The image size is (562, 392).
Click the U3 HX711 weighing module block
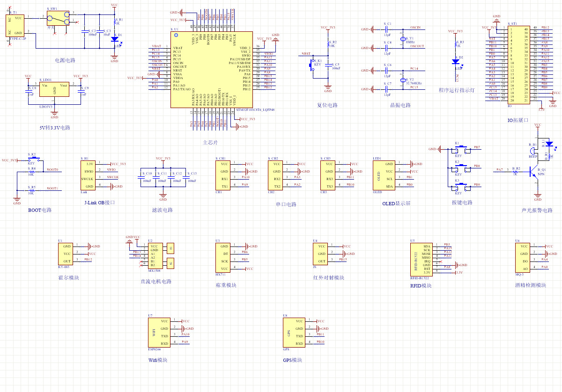tap(223, 257)
